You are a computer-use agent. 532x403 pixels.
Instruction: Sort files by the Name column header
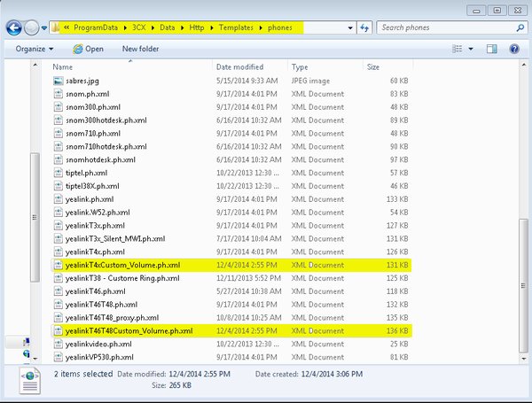pyautogui.click(x=62, y=66)
